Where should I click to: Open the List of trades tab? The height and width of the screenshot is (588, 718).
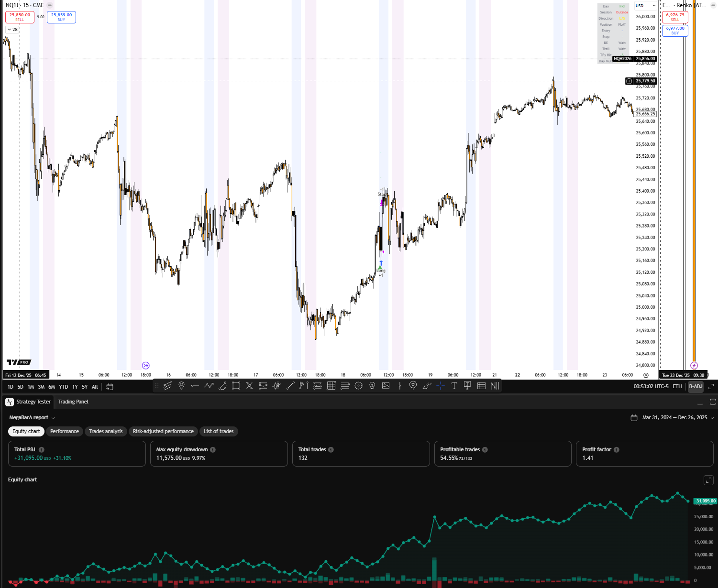[x=219, y=431]
